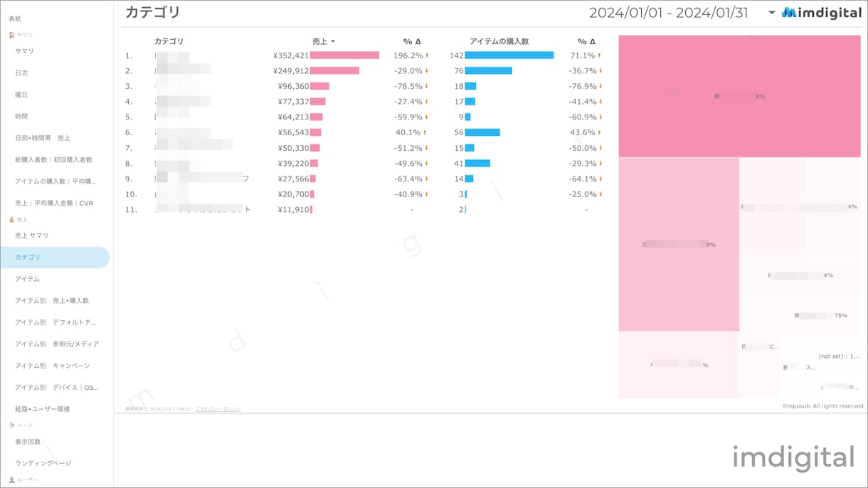Open the 表示回数 page

(x=28, y=442)
